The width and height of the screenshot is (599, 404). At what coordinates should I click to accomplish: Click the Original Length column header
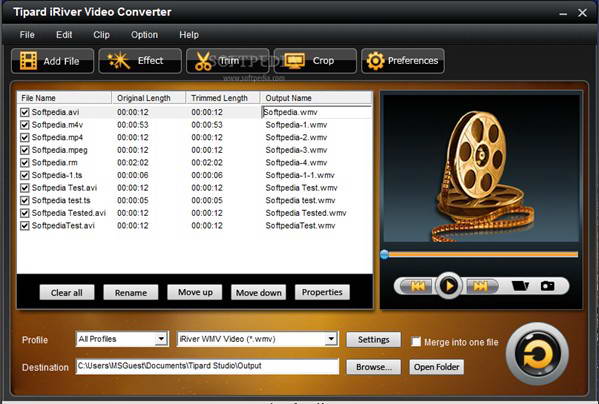click(x=149, y=98)
